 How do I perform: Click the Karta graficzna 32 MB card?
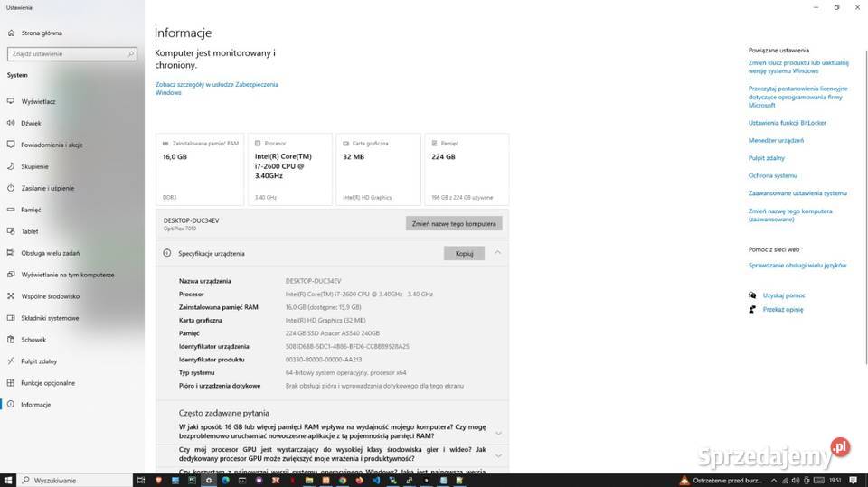pos(378,169)
